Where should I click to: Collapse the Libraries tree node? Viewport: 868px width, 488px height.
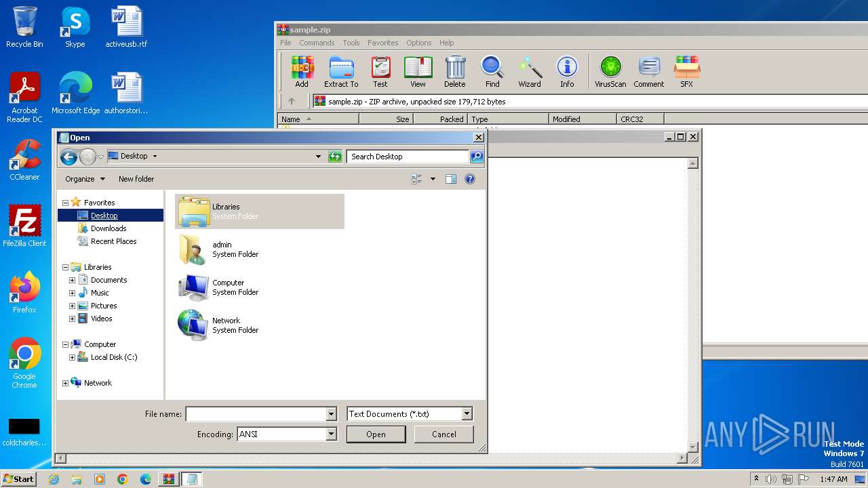[x=65, y=267]
